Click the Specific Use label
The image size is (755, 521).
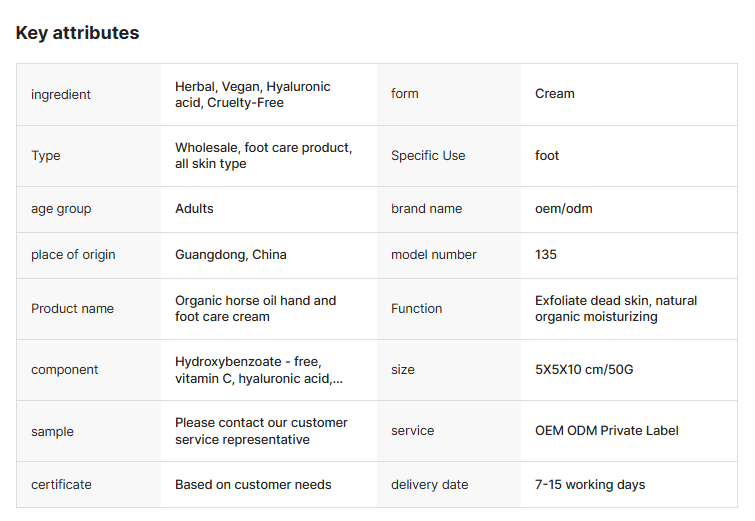point(428,156)
